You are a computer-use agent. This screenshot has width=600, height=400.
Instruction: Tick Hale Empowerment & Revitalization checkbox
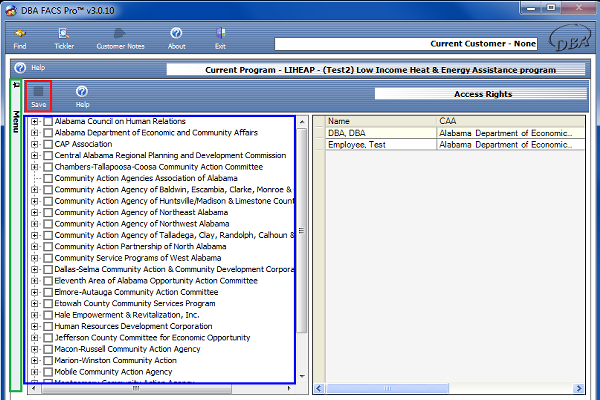tap(48, 315)
